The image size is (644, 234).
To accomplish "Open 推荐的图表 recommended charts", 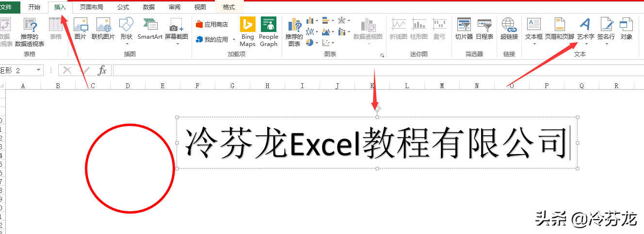I will pos(294,32).
